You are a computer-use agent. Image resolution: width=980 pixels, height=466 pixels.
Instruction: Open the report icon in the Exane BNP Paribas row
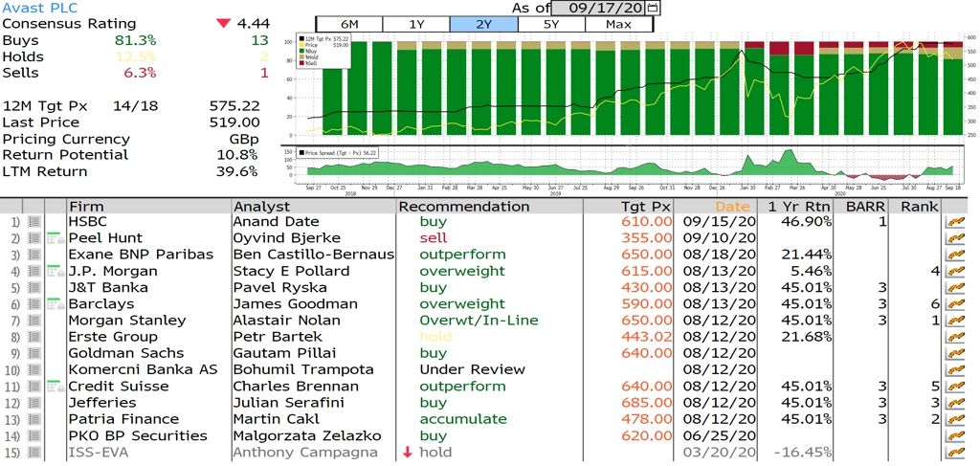(35, 255)
